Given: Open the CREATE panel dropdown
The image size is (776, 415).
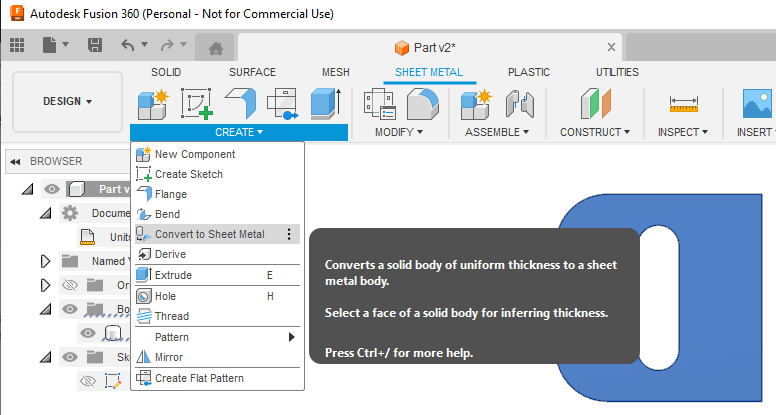Looking at the screenshot, I should click(239, 132).
